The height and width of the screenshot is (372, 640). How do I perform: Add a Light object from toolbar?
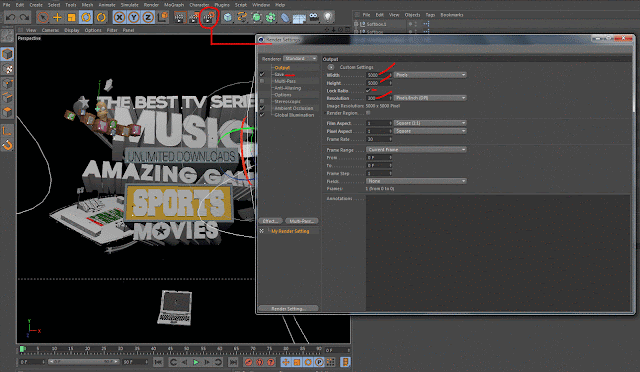coord(328,17)
